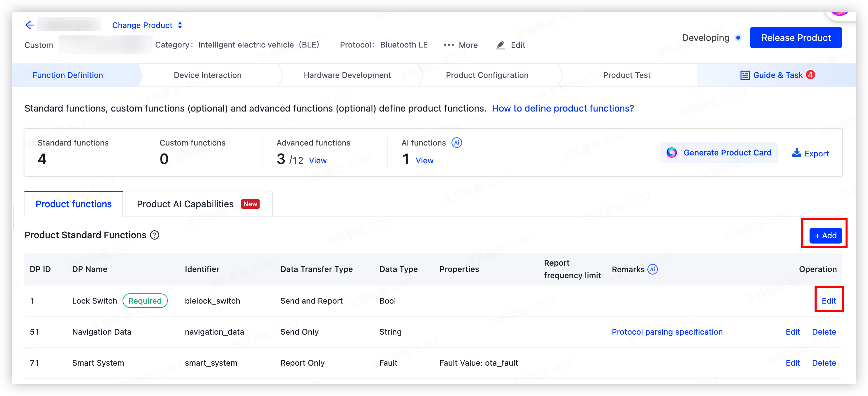This screenshot has height=396, width=868.
Task: Open the Hardware Development step
Action: tap(347, 75)
